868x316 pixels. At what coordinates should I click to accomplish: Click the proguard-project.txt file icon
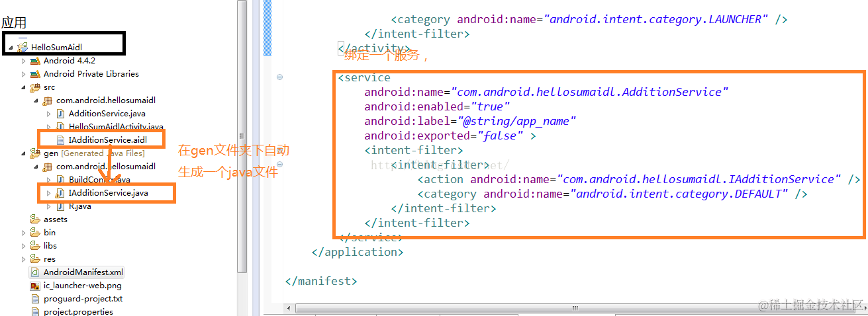coord(35,299)
